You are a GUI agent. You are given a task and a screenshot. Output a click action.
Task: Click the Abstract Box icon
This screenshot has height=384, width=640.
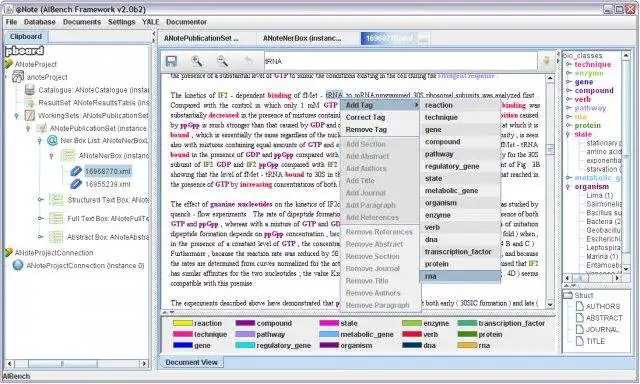click(56, 237)
